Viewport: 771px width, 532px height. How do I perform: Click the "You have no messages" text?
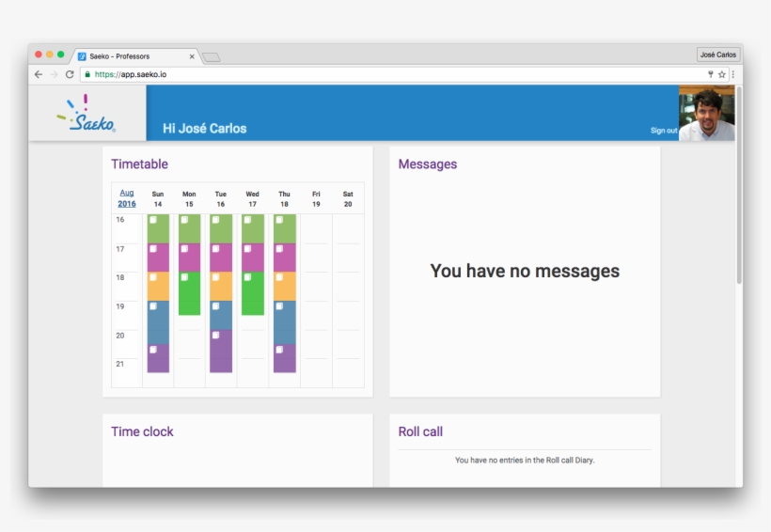coord(525,271)
